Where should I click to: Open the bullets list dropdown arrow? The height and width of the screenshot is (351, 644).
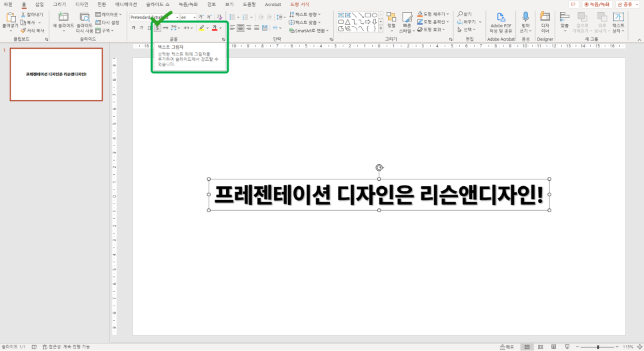coord(238,17)
